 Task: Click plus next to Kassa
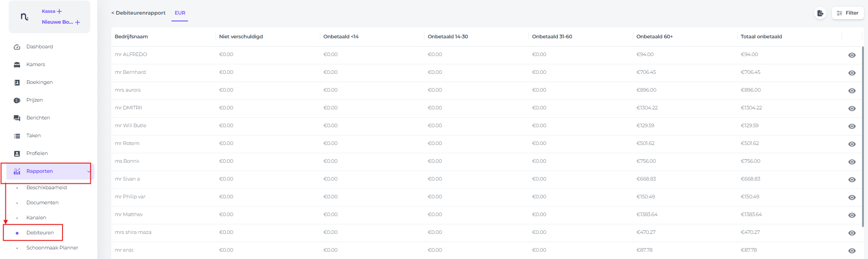click(x=59, y=11)
